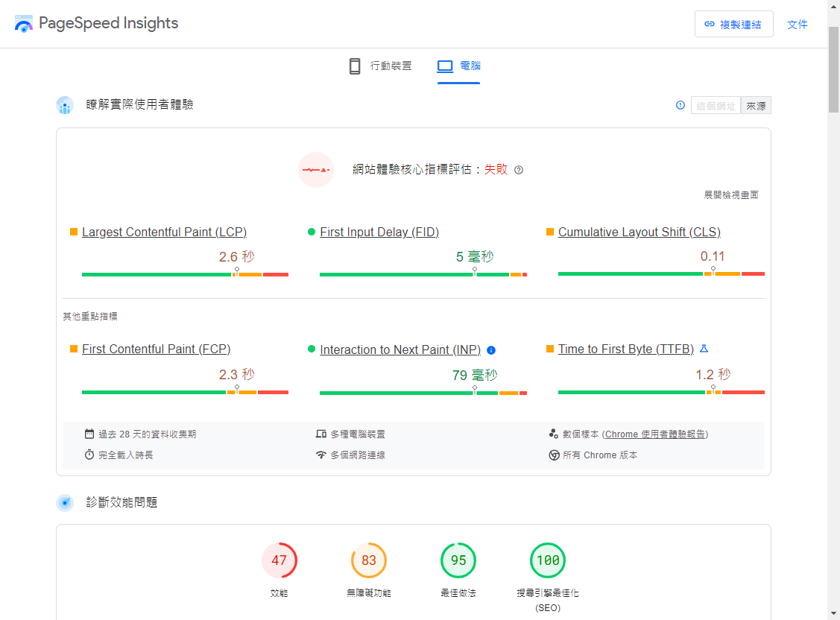The width and height of the screenshot is (840, 620).
Task: Click the INP value "79 毫秒"
Action: pyautogui.click(x=475, y=375)
